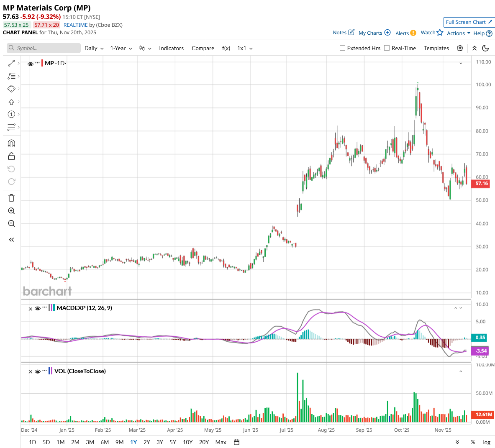The height and width of the screenshot is (448, 495).
Task: Hide the VOL indicator eye icon
Action: [38, 371]
